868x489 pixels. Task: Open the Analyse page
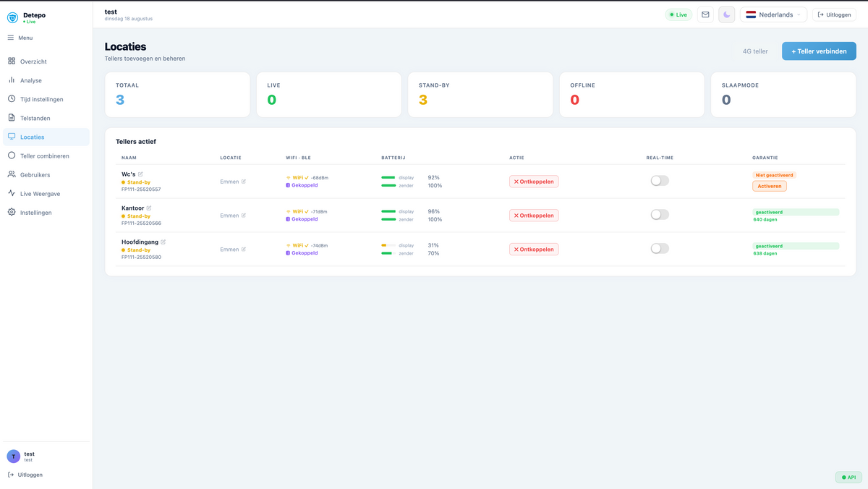tap(46, 80)
